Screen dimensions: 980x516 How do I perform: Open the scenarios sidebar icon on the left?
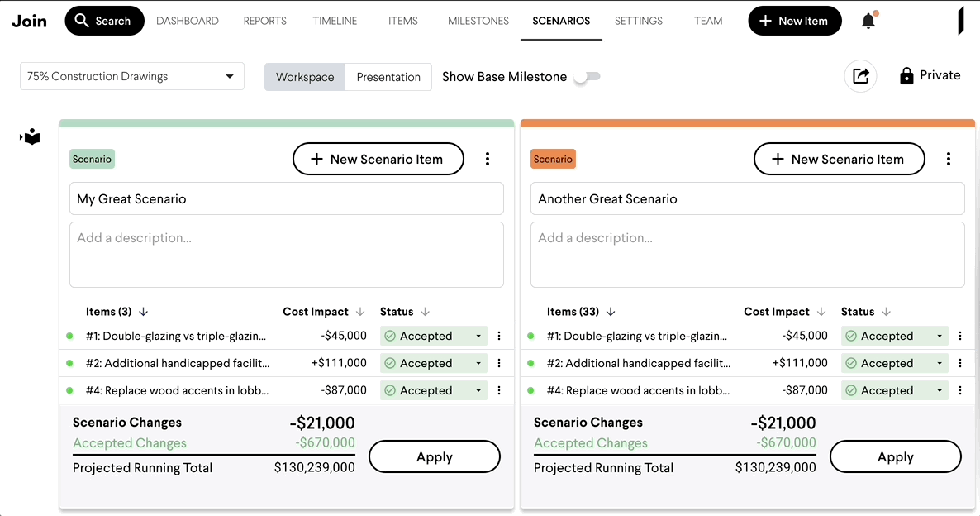(x=30, y=136)
